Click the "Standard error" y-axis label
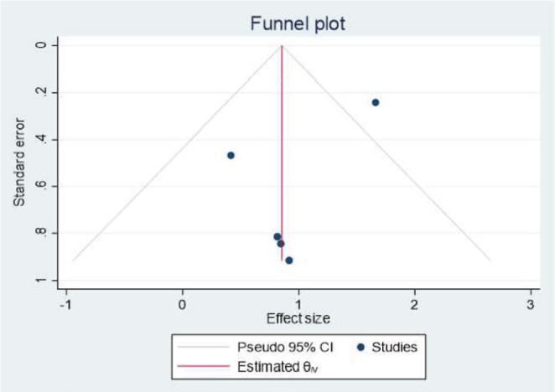The image size is (555, 392). [x=18, y=162]
